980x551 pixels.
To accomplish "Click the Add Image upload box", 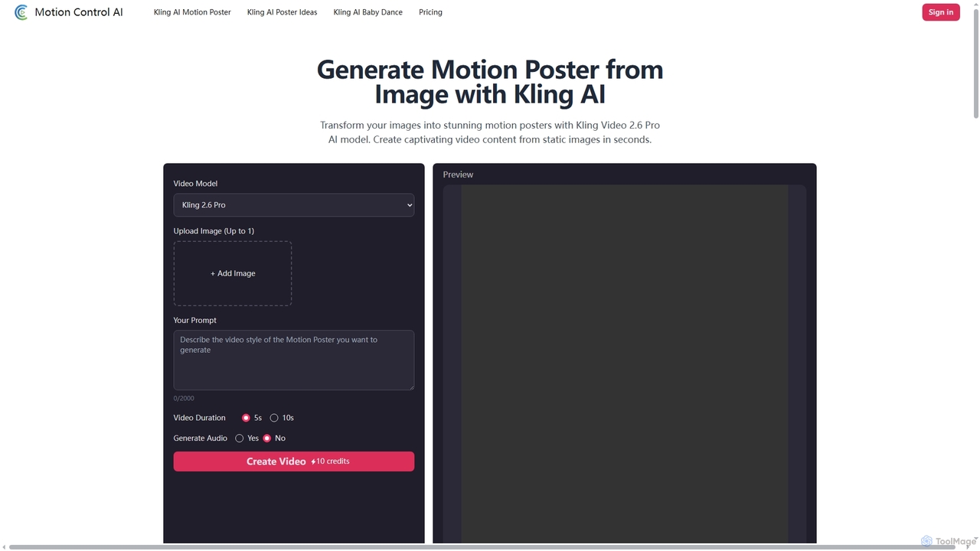I will click(233, 273).
